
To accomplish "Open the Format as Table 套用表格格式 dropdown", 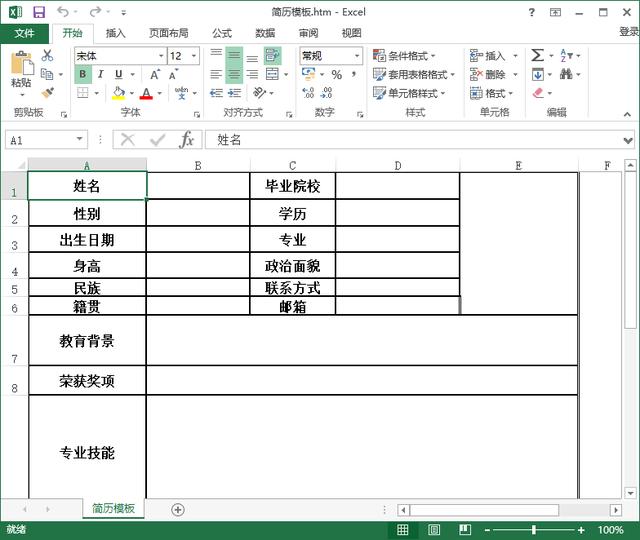I will click(x=413, y=74).
